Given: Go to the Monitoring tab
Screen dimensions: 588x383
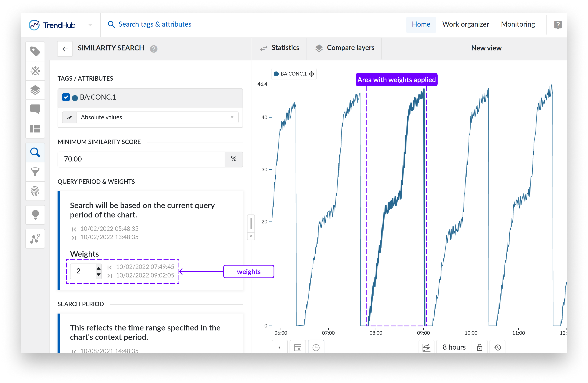Looking at the screenshot, I should click(517, 24).
